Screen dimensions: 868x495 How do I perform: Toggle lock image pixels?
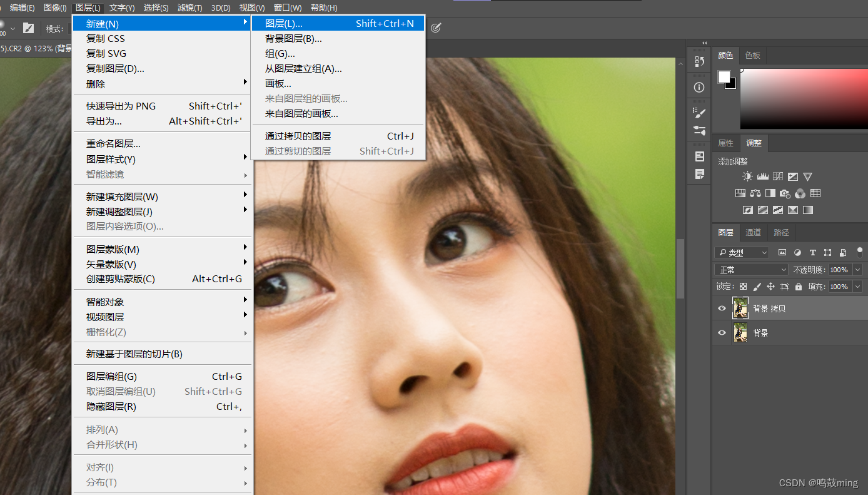(x=757, y=287)
